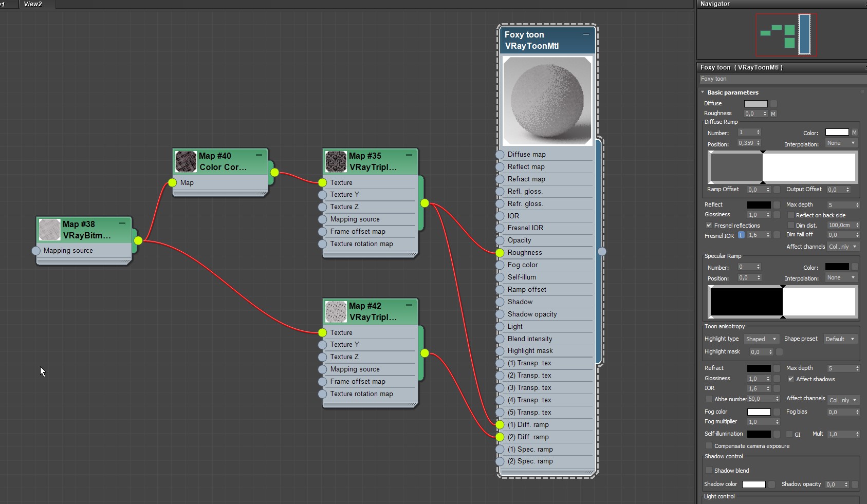Viewport: 867px width, 504px height.
Task: Click the Map #38 VRayBitmap node thumbnail
Action: click(50, 230)
